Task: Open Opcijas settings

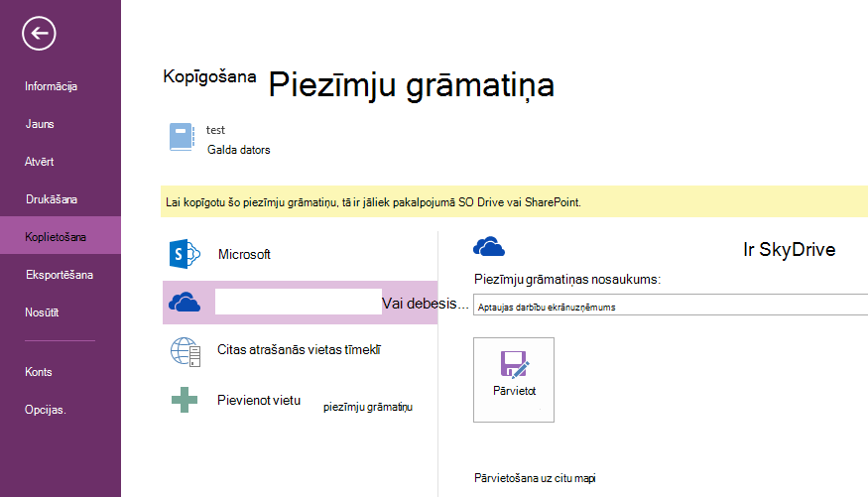Action: (x=46, y=410)
